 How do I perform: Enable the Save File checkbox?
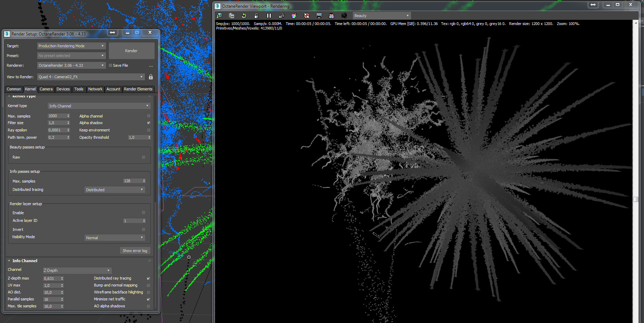(x=111, y=65)
